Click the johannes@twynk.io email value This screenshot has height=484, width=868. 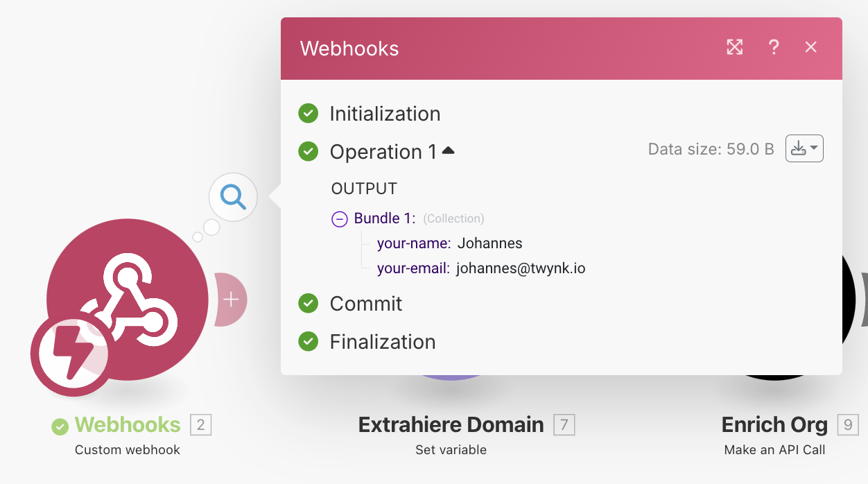coord(520,268)
